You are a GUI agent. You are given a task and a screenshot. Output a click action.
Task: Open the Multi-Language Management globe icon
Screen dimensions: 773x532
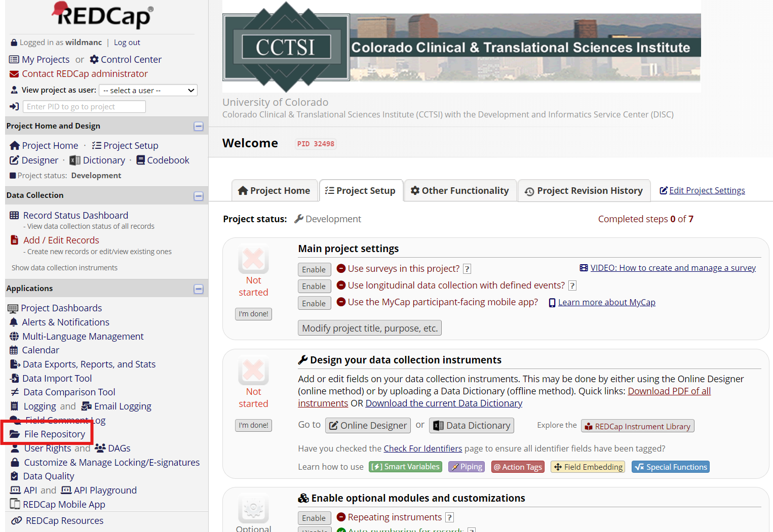[x=14, y=337]
